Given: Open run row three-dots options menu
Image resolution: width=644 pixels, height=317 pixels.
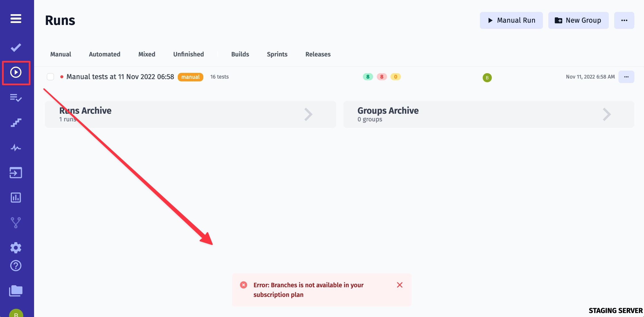Looking at the screenshot, I should coord(626,77).
